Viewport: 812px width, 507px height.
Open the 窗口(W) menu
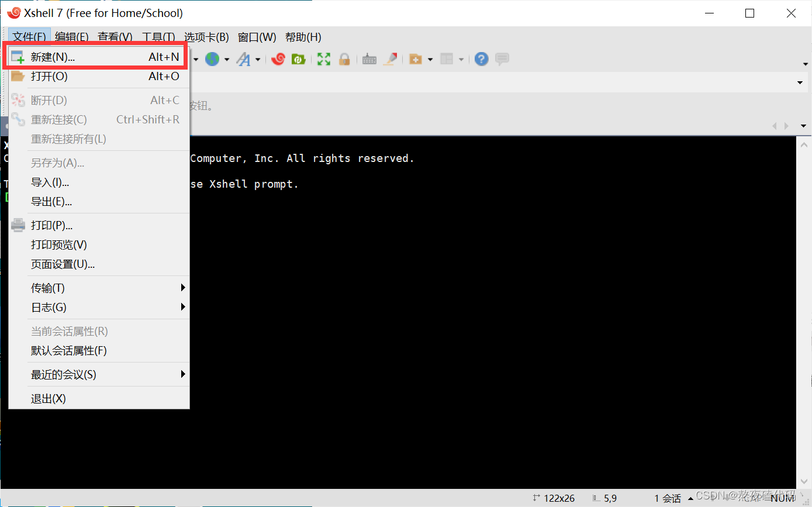pos(257,37)
